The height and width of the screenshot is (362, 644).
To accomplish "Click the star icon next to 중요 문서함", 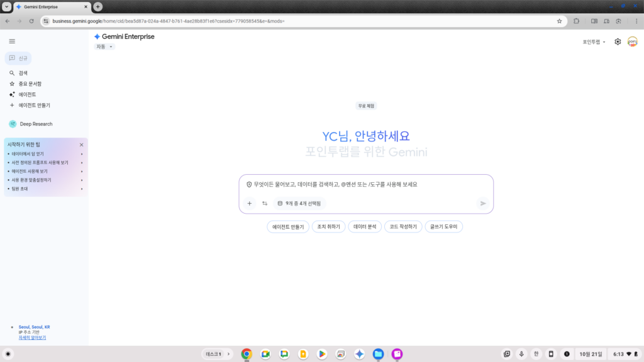I will (12, 84).
